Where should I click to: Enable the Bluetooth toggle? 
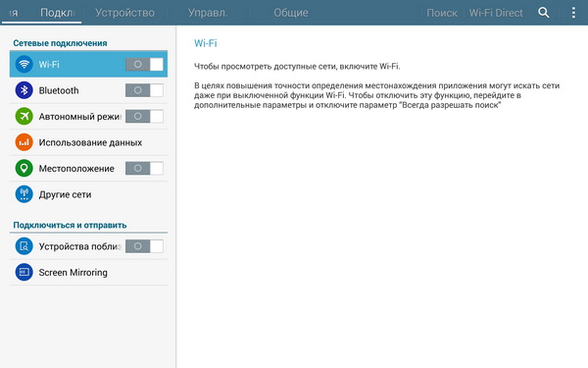[144, 90]
